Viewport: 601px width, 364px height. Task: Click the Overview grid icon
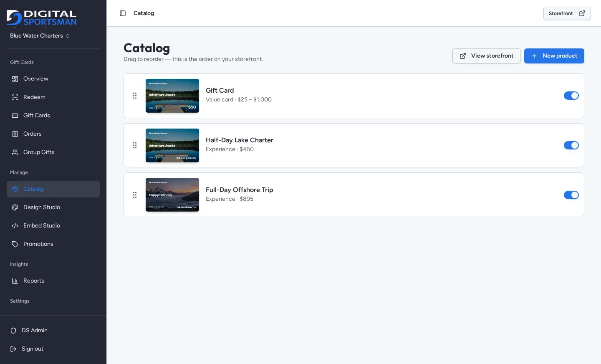tap(15, 79)
